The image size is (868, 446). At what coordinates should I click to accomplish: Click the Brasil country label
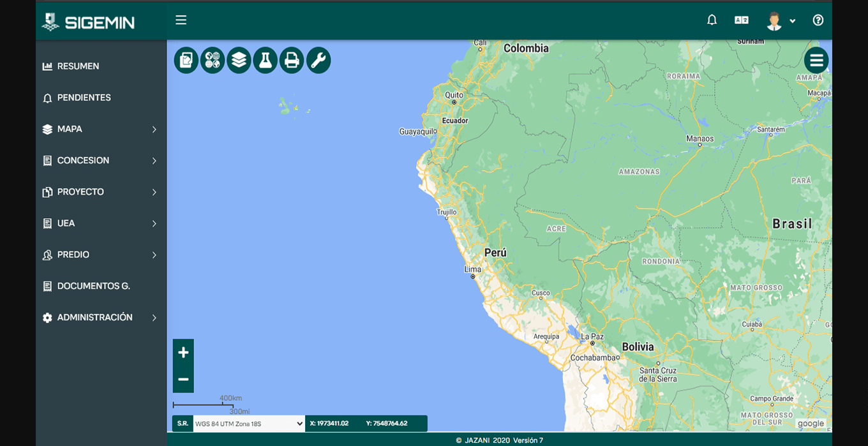[792, 224]
